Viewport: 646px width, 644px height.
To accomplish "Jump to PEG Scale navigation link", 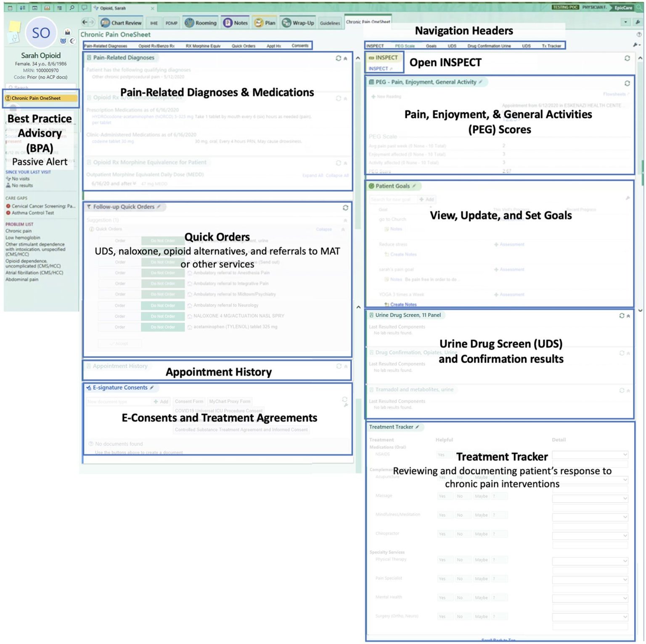I will (405, 46).
